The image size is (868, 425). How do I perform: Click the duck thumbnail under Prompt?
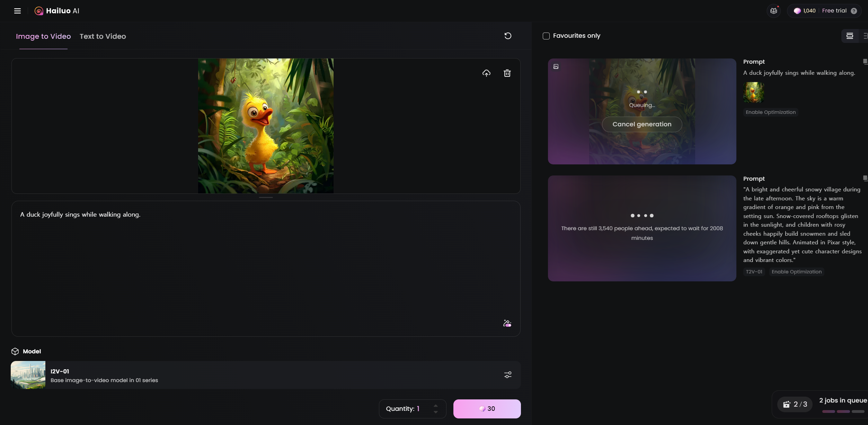click(753, 92)
